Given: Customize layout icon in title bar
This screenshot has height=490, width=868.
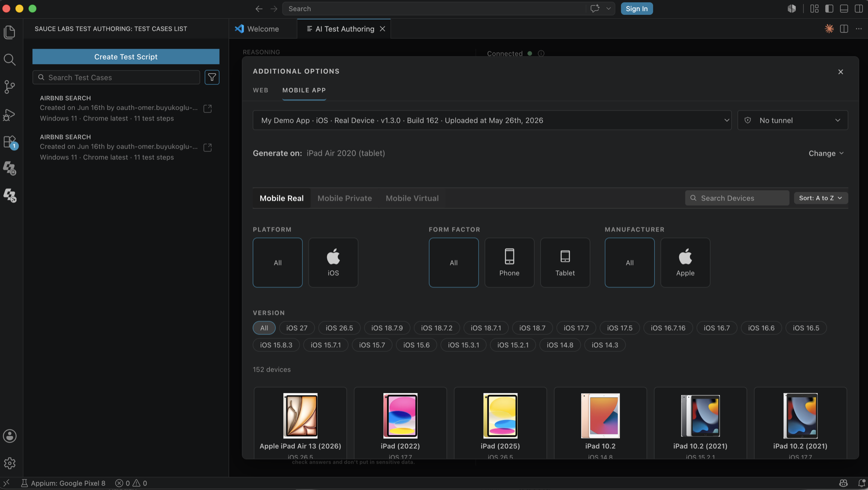Looking at the screenshot, I should pos(815,9).
